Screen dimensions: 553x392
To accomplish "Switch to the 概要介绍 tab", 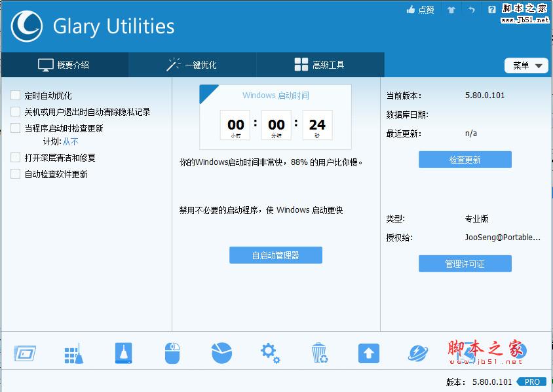I will (65, 65).
